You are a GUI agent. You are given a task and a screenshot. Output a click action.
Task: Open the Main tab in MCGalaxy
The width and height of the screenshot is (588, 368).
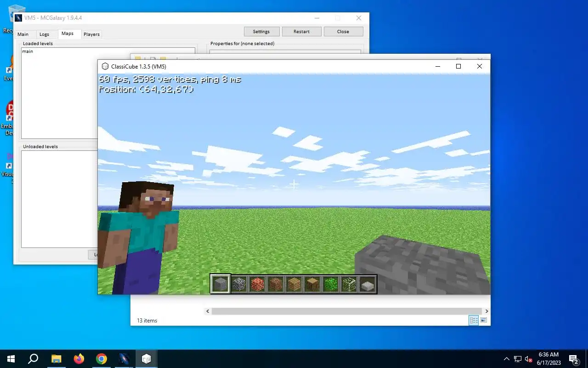click(23, 34)
